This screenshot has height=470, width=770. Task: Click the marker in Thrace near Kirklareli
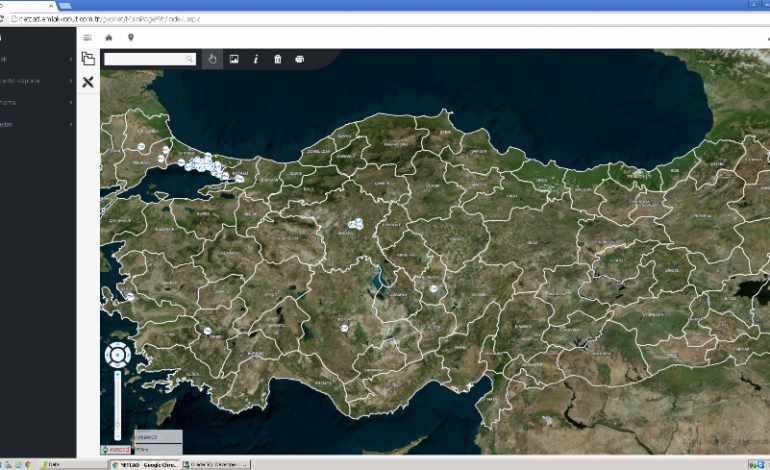[141, 146]
